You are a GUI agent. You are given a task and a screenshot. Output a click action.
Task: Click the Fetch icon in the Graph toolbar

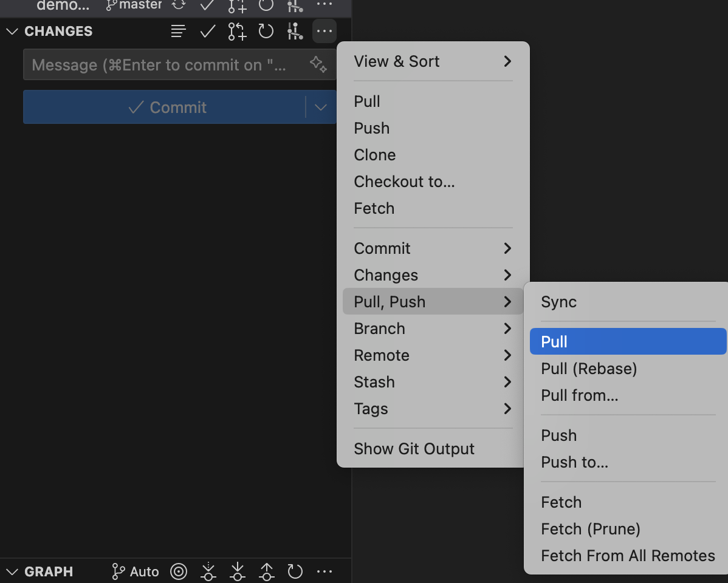[x=208, y=571]
